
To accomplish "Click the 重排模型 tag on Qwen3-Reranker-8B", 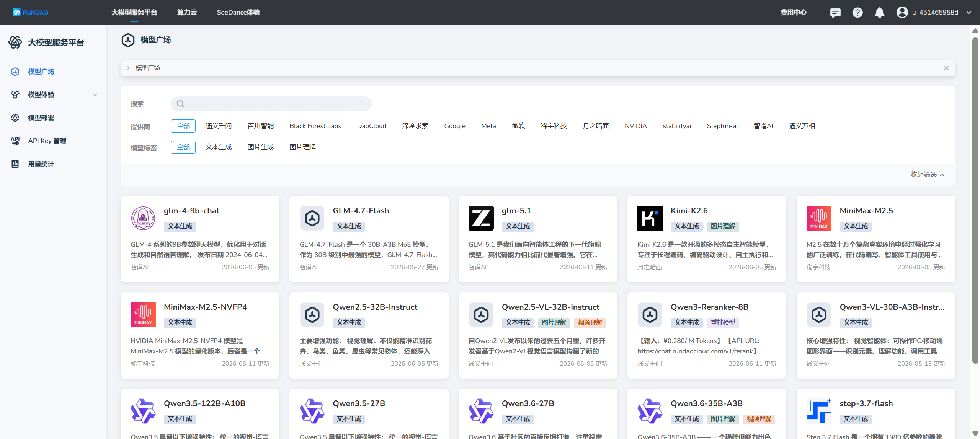I will pos(723,323).
